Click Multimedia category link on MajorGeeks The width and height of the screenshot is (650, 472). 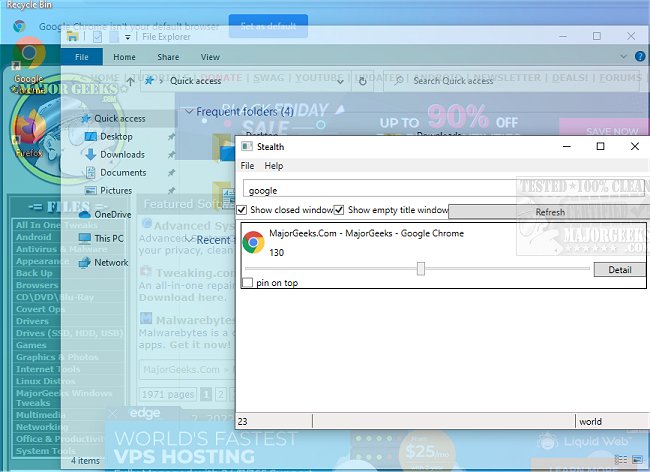[x=41, y=415]
